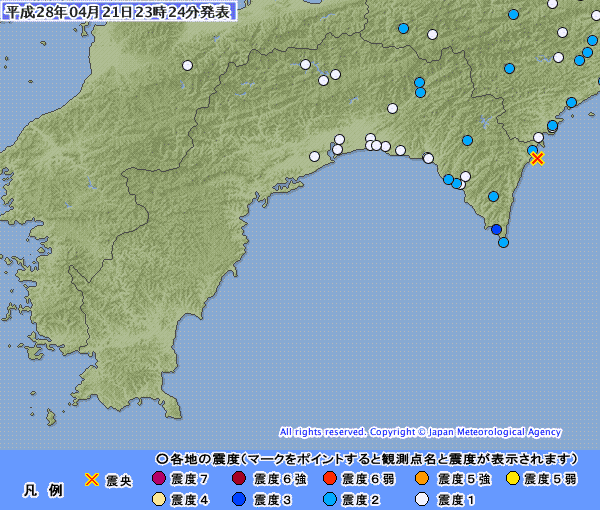The image size is (600, 510).
Task: Click the 震度1 label text
Action: point(456,500)
